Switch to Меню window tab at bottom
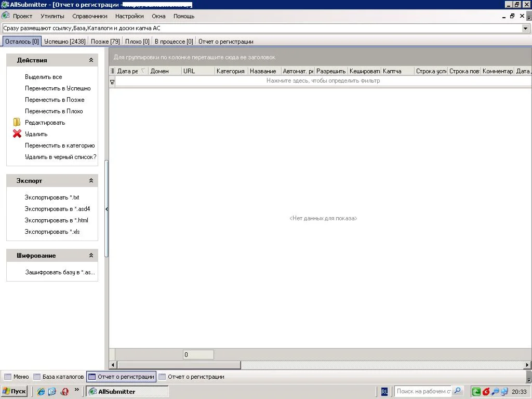532x399 pixels. coord(17,377)
